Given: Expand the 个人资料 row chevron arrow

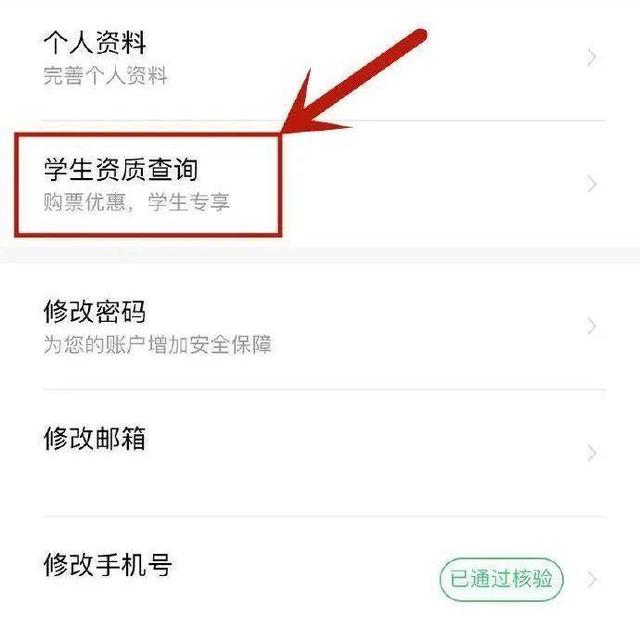Looking at the screenshot, I should click(592, 58).
